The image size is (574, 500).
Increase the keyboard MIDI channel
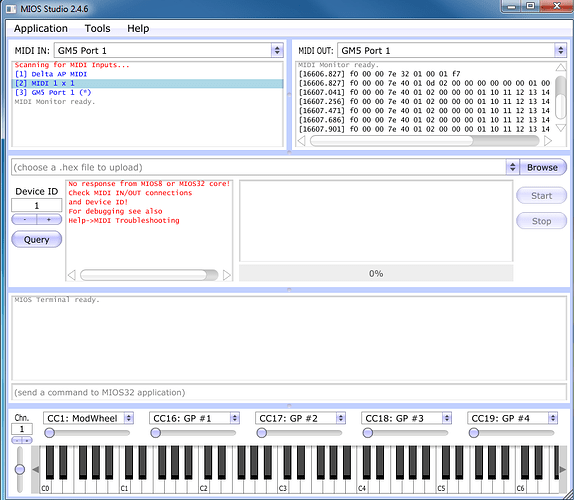point(27,440)
